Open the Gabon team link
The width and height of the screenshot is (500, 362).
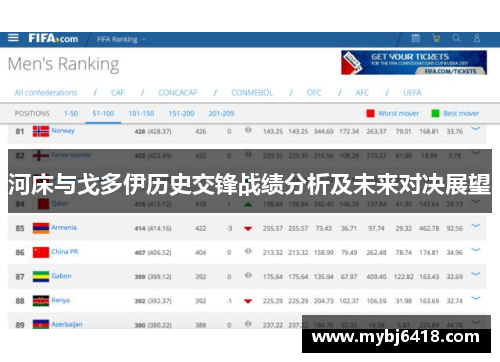pos(61,276)
